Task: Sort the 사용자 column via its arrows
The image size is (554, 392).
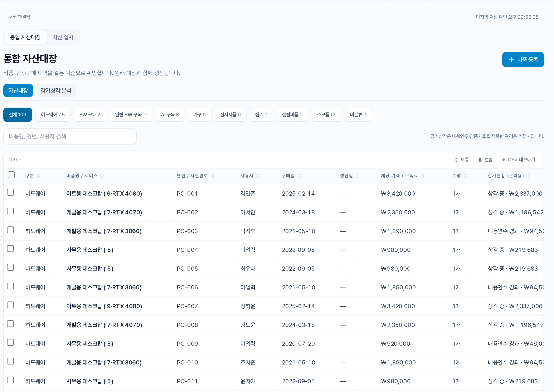Action: point(258,176)
